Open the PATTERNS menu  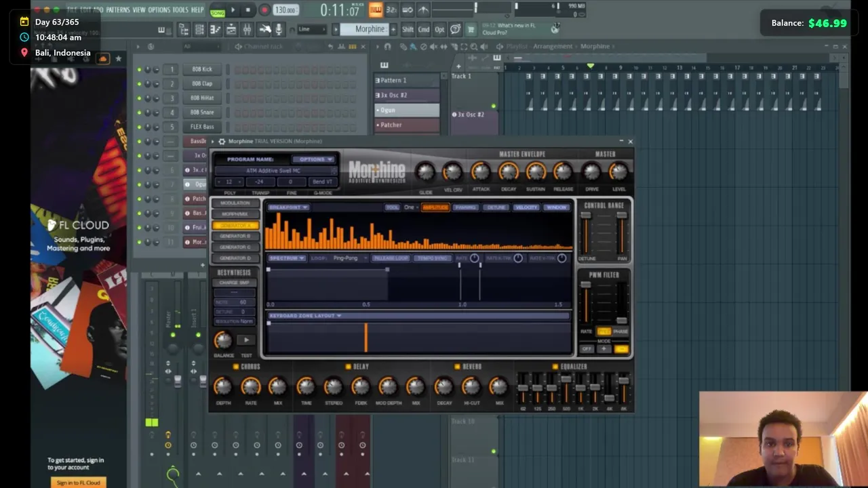tap(118, 10)
